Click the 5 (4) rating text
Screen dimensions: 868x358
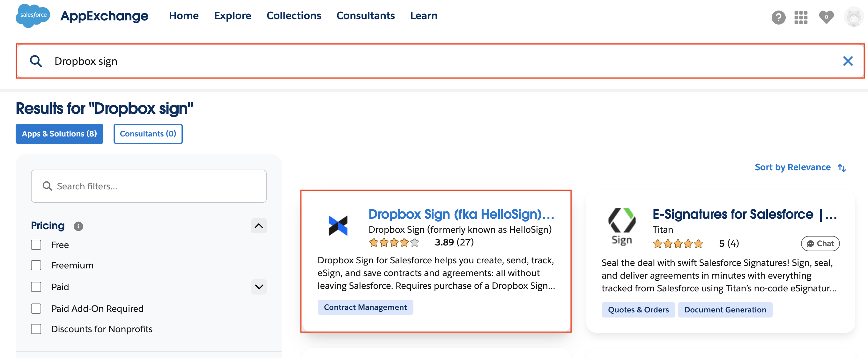pyautogui.click(x=729, y=244)
